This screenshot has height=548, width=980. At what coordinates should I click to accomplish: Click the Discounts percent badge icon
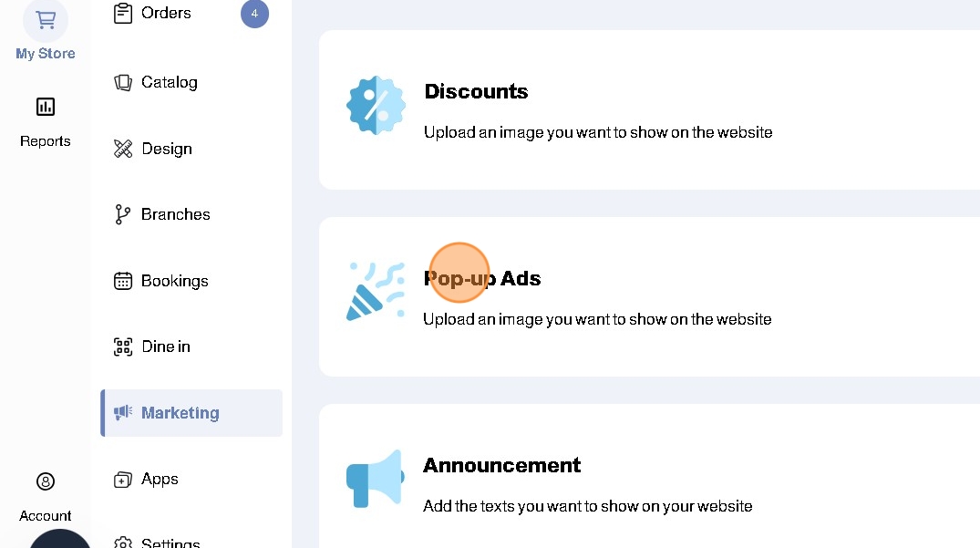point(376,106)
